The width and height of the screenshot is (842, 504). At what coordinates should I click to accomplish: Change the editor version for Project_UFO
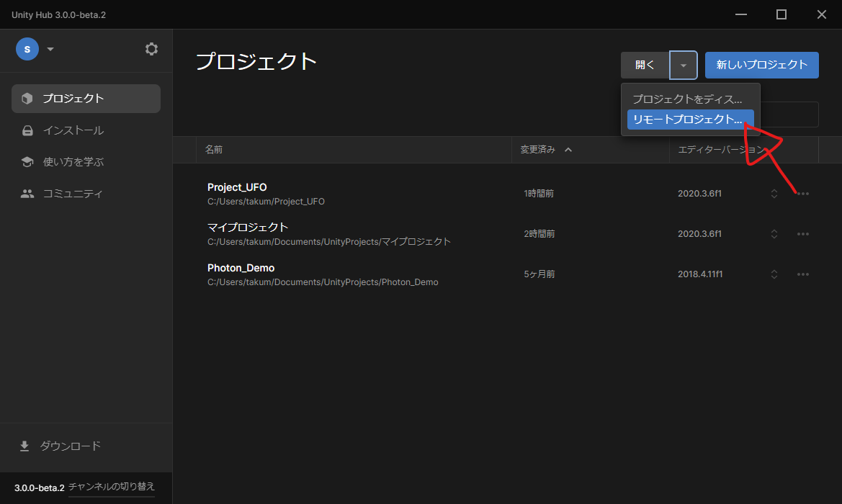pyautogui.click(x=774, y=194)
